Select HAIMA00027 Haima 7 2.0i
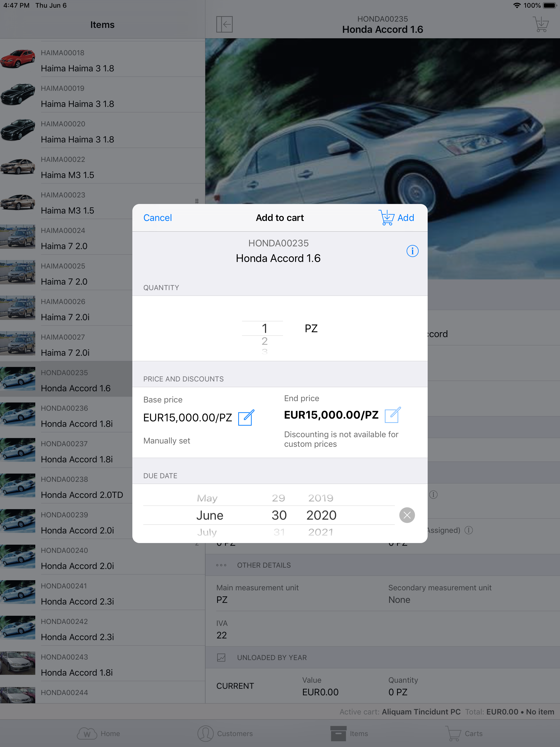The width and height of the screenshot is (560, 747). pos(66,343)
